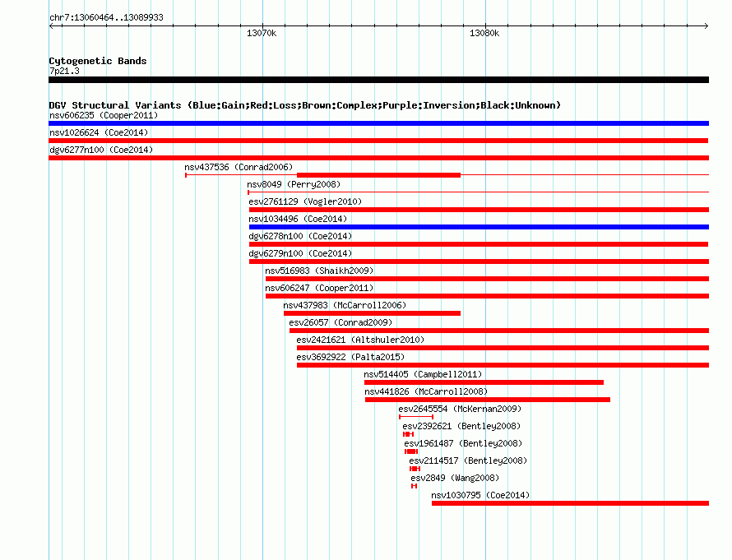Click esv2392621 (Bentley2008) variant label
732x560 pixels.
pos(461,426)
